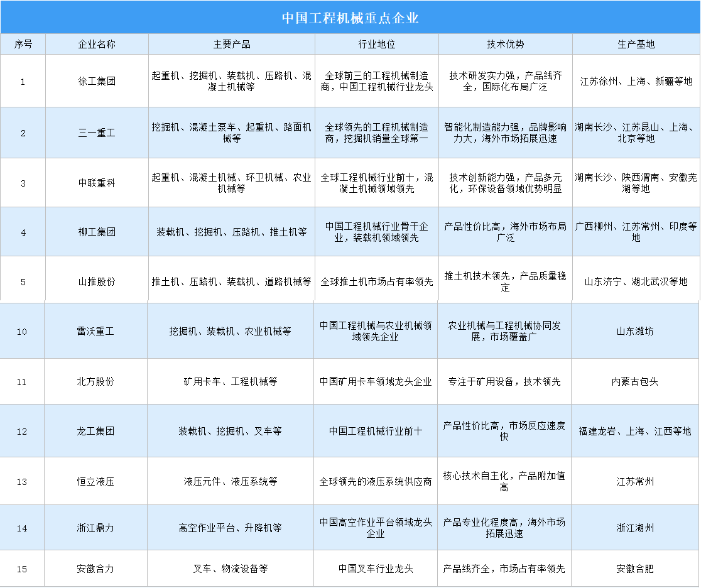Click cell 全球工程机械行业前十，混凝土机械领域领先
706x588 pixels.
coord(377,183)
